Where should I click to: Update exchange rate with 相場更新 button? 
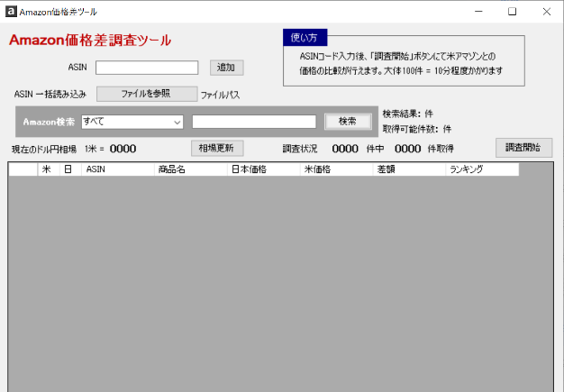click(x=216, y=149)
